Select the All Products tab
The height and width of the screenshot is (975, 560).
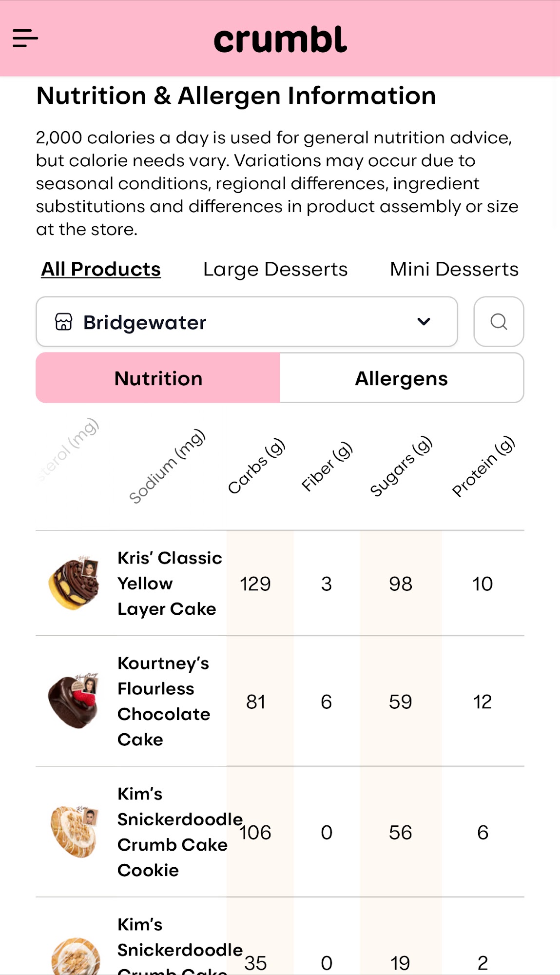(x=101, y=269)
